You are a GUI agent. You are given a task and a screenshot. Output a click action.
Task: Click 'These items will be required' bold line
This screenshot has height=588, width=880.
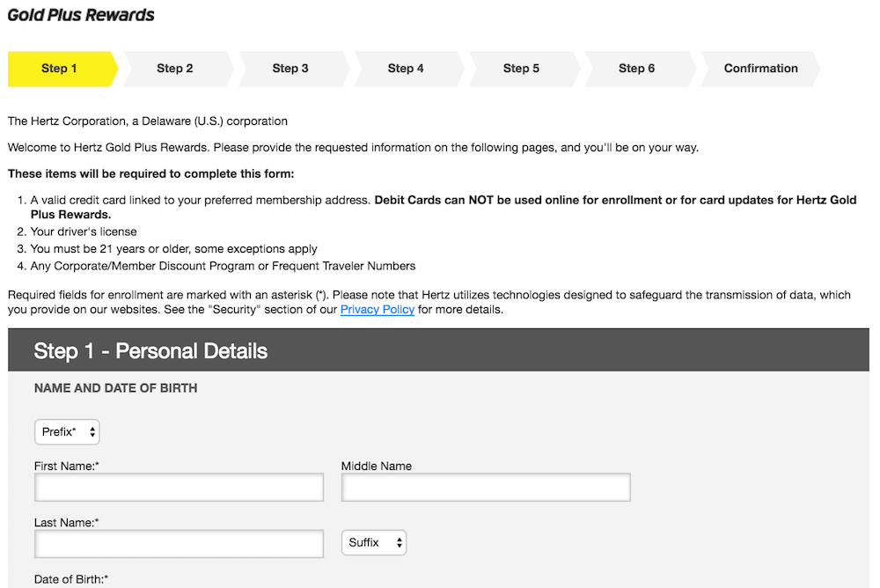tap(151, 174)
